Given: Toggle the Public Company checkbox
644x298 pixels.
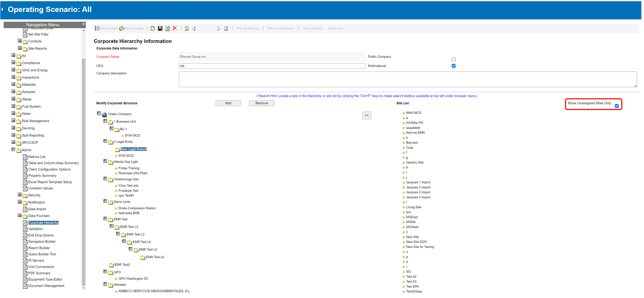Looking at the screenshot, I should tap(454, 59).
